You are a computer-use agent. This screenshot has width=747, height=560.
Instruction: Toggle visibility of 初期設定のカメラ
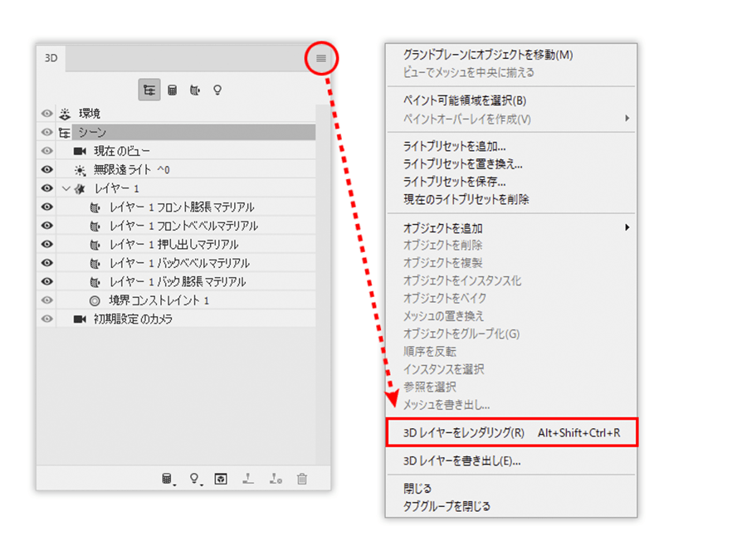click(x=46, y=319)
